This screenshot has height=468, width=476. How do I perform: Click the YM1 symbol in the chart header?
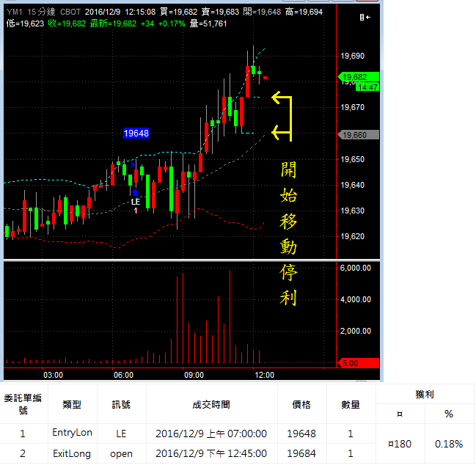[x=14, y=12]
